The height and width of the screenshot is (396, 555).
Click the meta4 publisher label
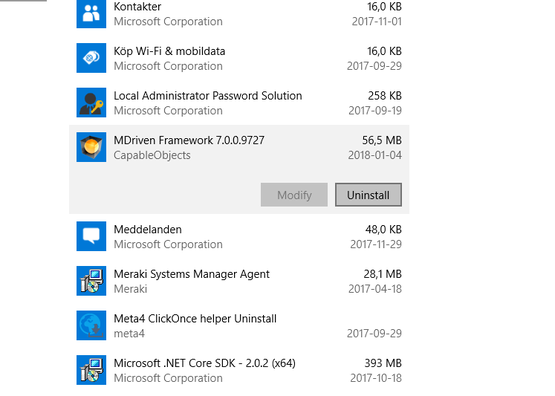coord(129,334)
